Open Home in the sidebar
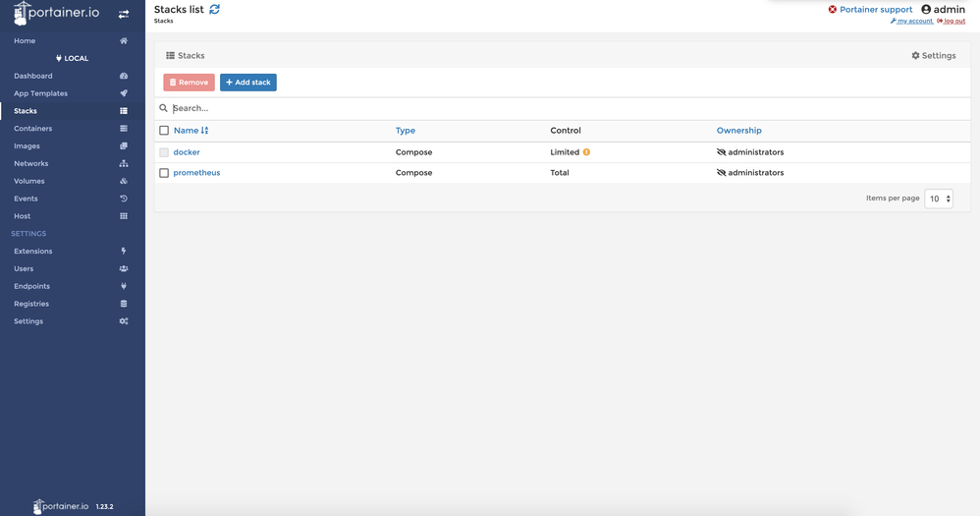Viewport: 980px width, 516px height. click(25, 40)
